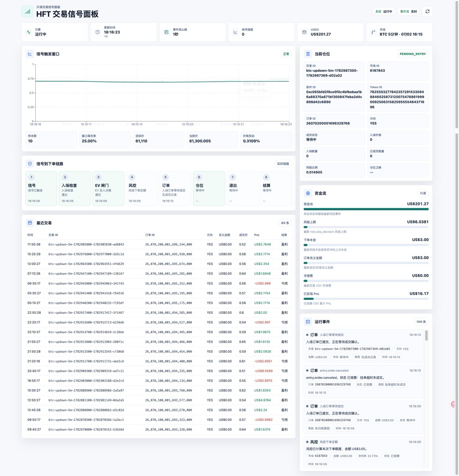Select pipeline step 7 退出 card
The height and width of the screenshot is (476, 459).
tap(242, 188)
